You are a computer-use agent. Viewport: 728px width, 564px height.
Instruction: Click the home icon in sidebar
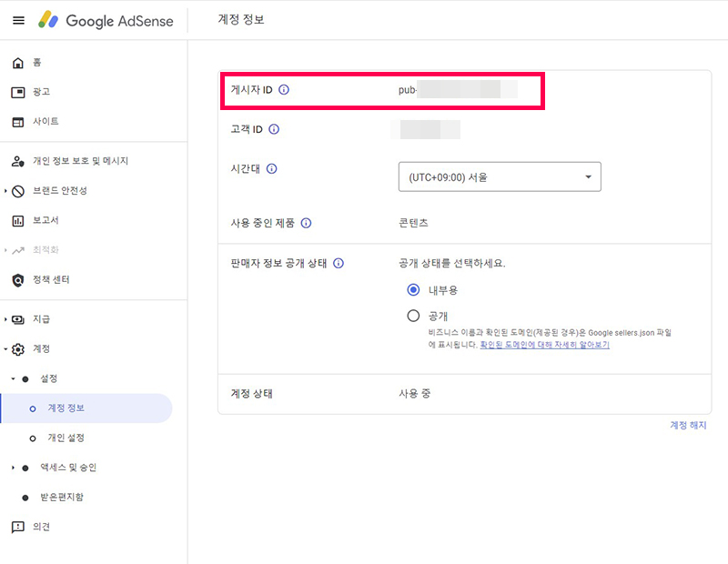17,63
